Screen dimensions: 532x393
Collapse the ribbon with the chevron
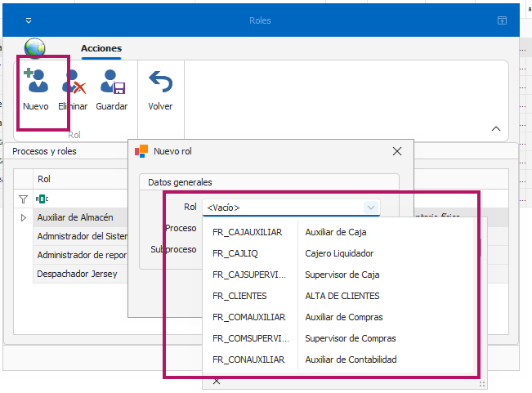495,128
